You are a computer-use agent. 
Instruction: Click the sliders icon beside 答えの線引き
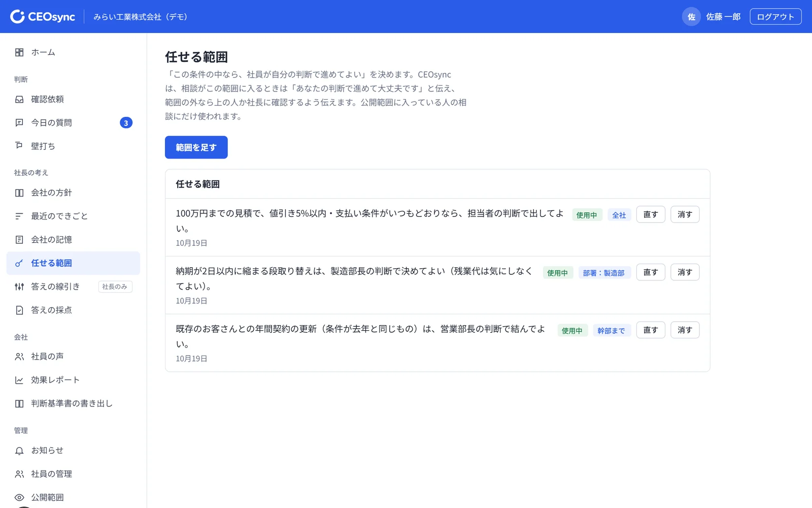coord(19,287)
